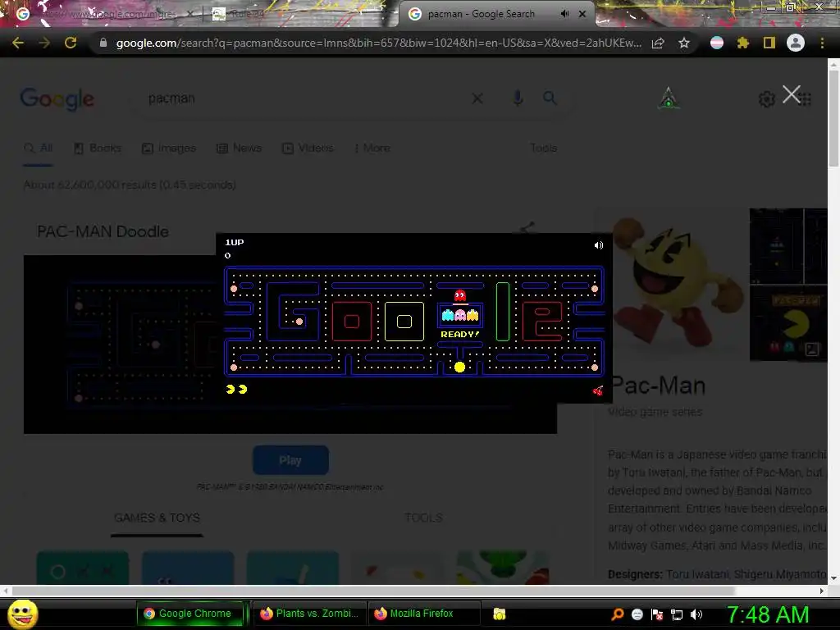Click the flag tray icon
The width and height of the screenshot is (840, 630).
coord(657,614)
